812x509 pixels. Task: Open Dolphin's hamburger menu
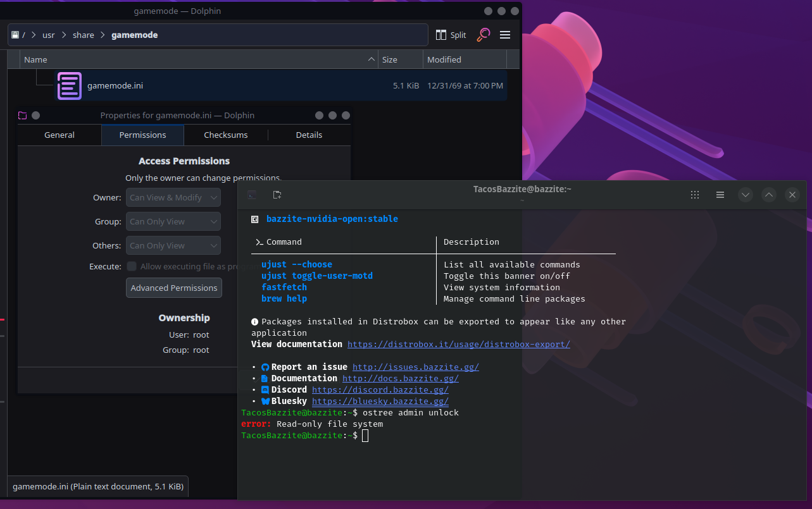505,35
